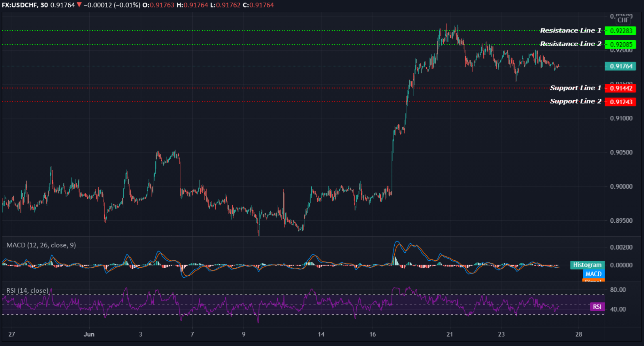
Task: Click the 0.91000 price axis label
Action: tap(621, 118)
